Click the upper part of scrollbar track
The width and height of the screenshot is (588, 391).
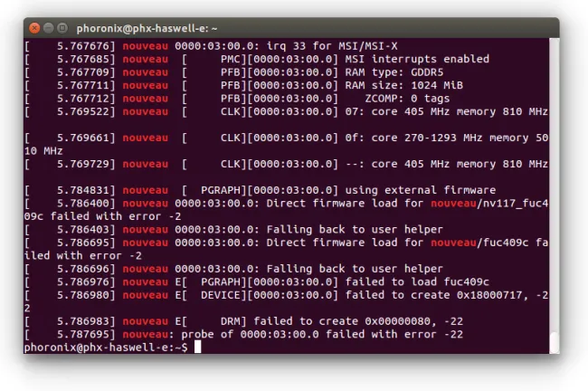point(555,112)
